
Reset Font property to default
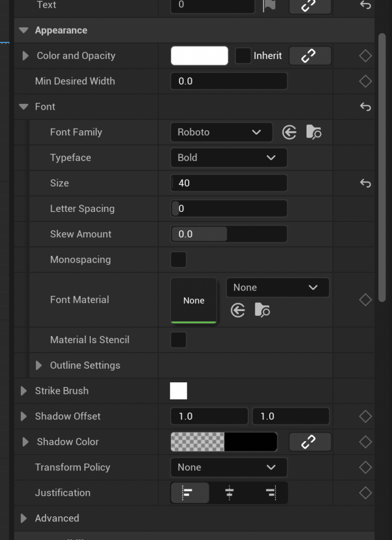point(365,107)
